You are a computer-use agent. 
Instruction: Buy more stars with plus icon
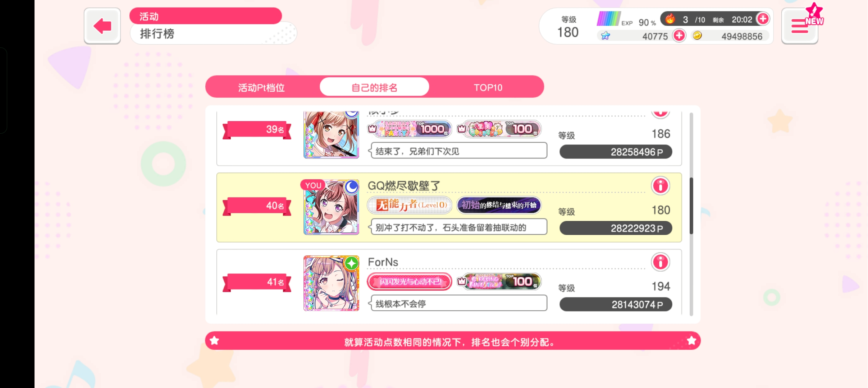(679, 36)
